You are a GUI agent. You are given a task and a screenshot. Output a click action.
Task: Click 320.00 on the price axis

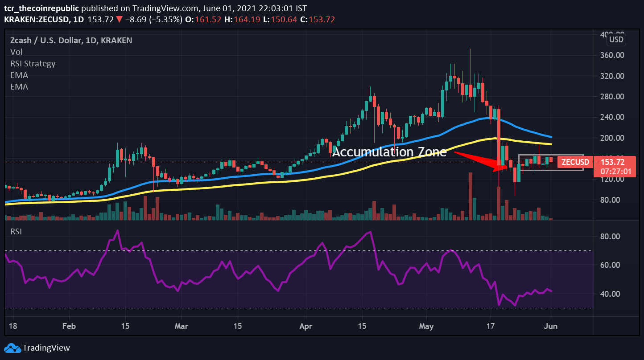(612, 76)
